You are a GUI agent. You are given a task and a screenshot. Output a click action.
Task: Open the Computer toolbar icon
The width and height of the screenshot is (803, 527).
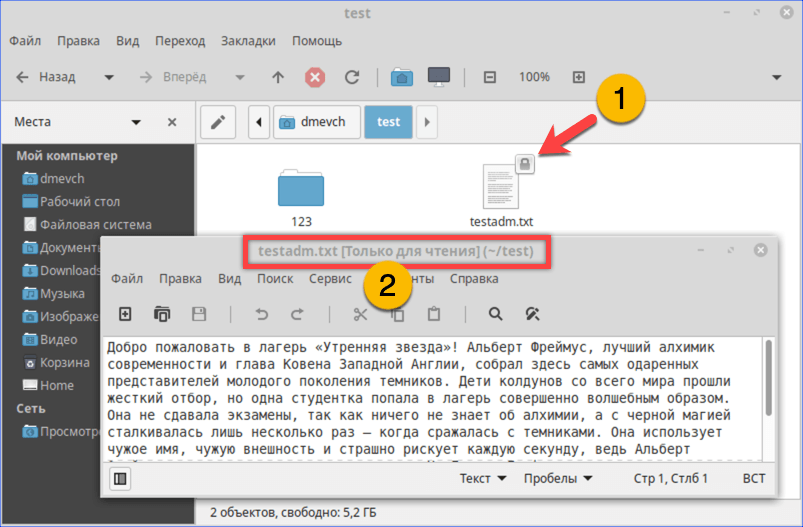pyautogui.click(x=439, y=77)
